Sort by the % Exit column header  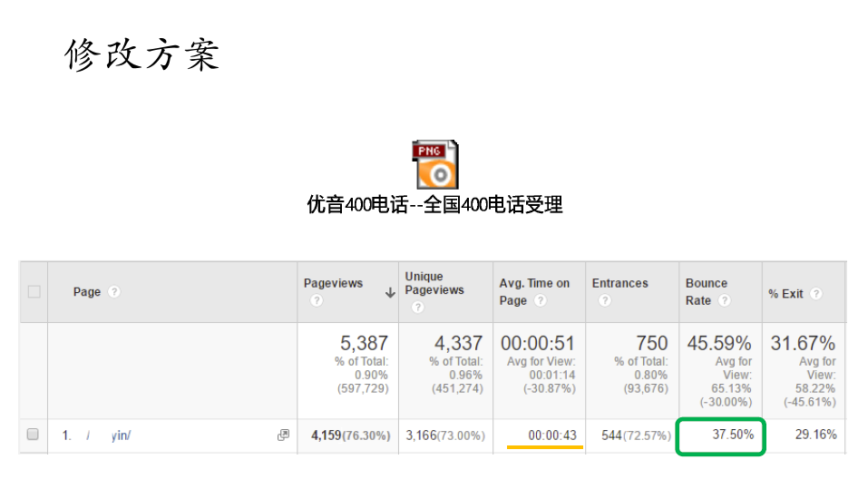tap(785, 294)
